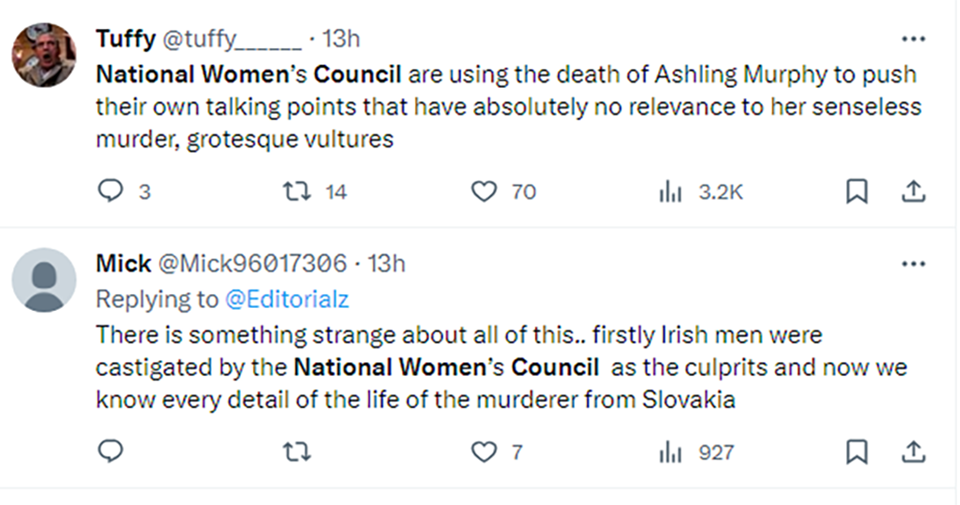Image resolution: width=960 pixels, height=505 pixels.
Task: View analytics on Tuffy's 3.2K views tweet
Action: click(x=670, y=191)
